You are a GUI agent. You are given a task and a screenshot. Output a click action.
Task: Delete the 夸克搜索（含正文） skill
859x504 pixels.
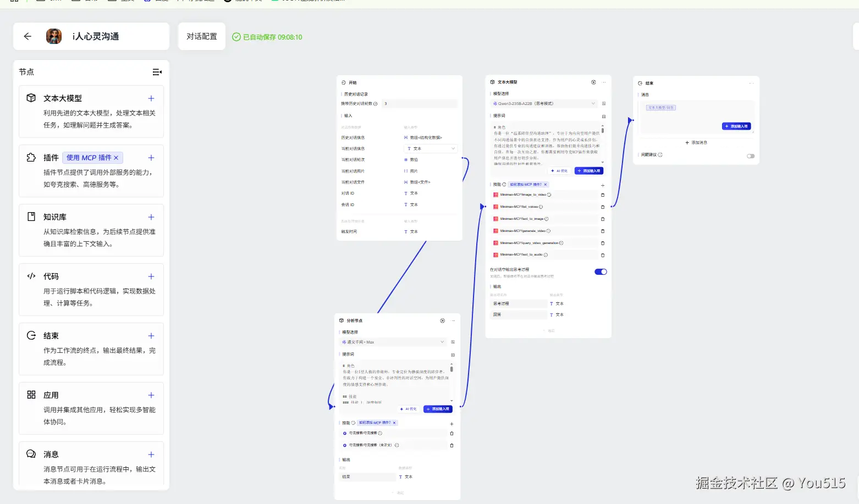coord(451,445)
